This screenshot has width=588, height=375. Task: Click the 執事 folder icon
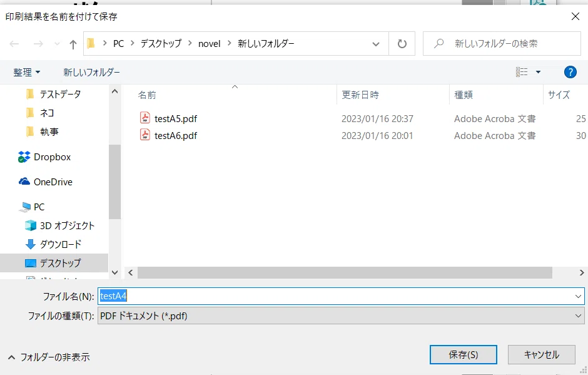(x=30, y=131)
